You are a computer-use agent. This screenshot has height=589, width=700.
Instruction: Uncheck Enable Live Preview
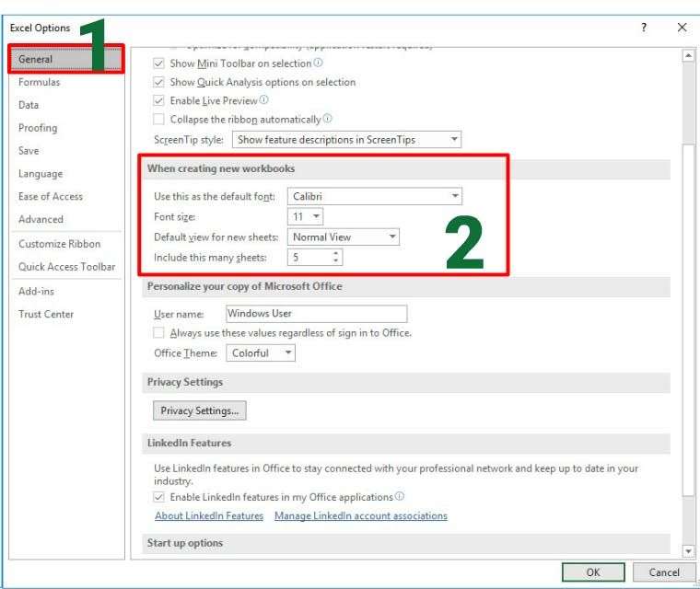[158, 101]
